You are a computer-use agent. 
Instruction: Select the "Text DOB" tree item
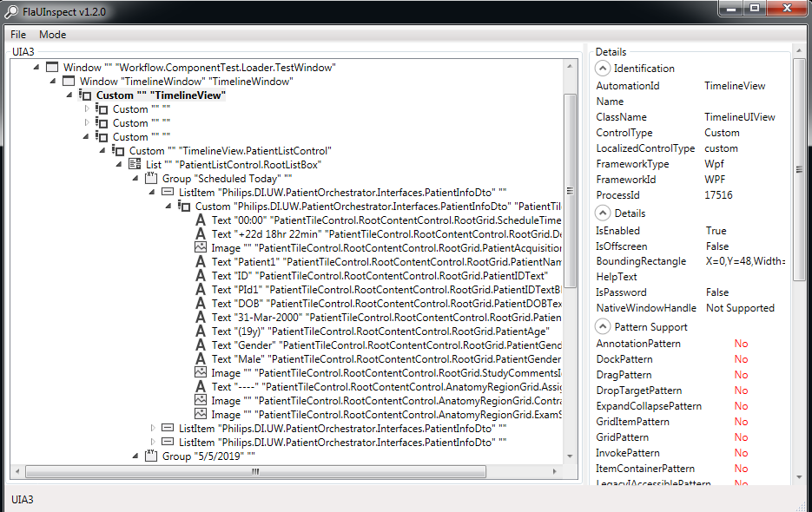pyautogui.click(x=261, y=303)
